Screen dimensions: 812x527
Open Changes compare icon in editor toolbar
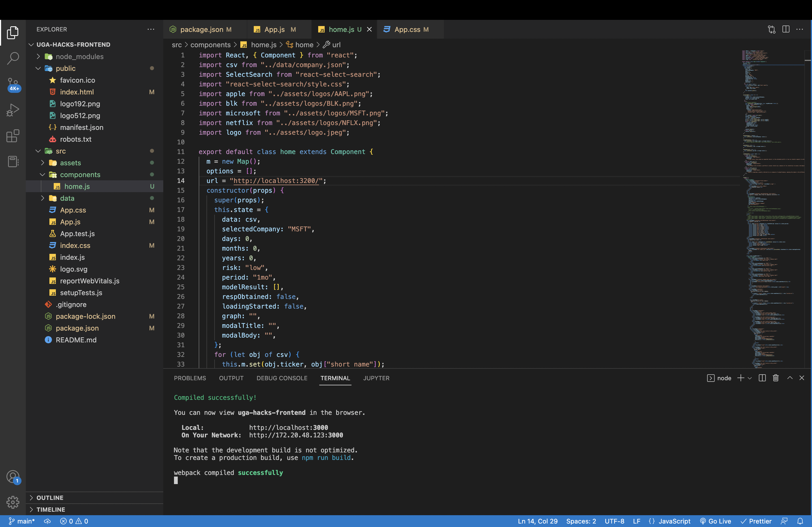tap(771, 29)
